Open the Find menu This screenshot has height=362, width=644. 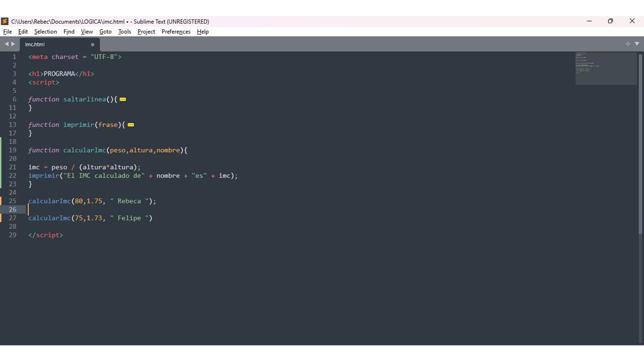69,32
